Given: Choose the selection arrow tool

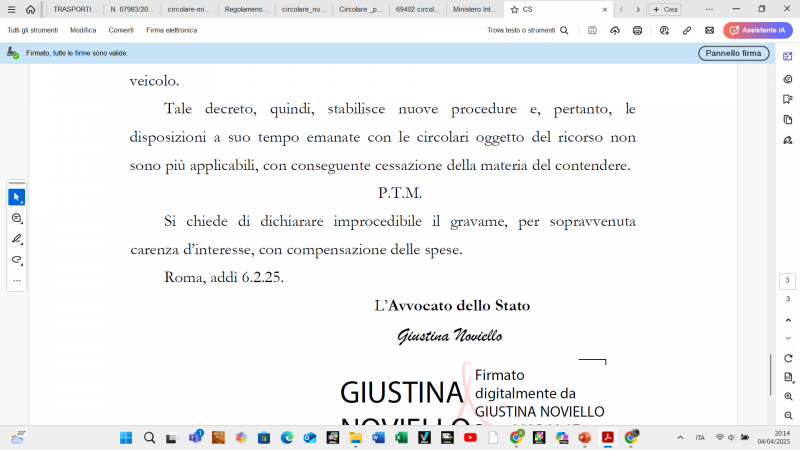Looking at the screenshot, I should (x=17, y=197).
